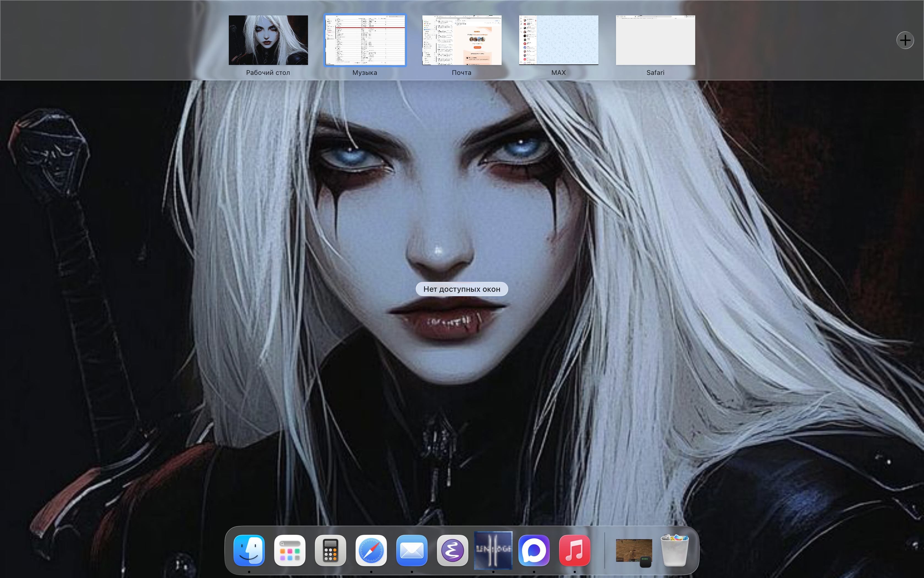The image size is (924, 578).
Task: Open the Trash in the Dock
Action: click(x=675, y=550)
